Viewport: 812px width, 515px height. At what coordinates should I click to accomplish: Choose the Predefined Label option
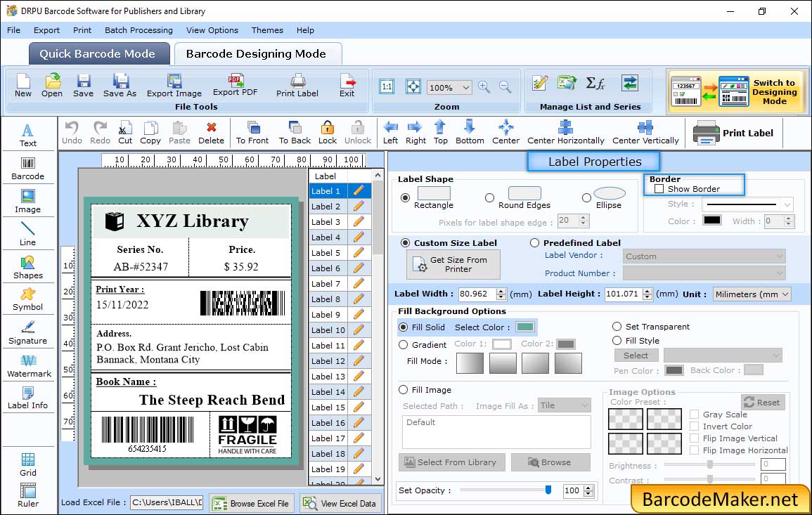pyautogui.click(x=534, y=243)
